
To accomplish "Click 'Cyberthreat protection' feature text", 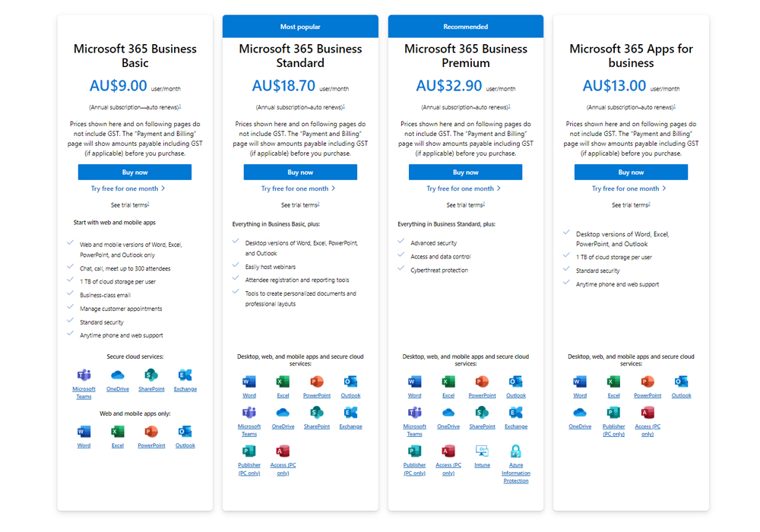I will coord(439,271).
